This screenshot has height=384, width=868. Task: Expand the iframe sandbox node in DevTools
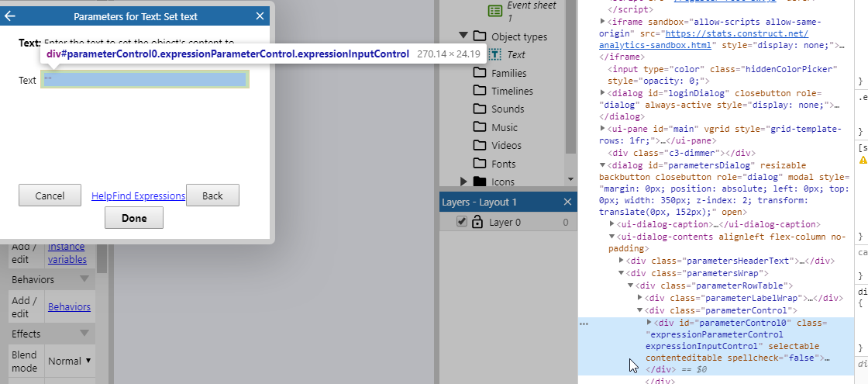click(604, 22)
